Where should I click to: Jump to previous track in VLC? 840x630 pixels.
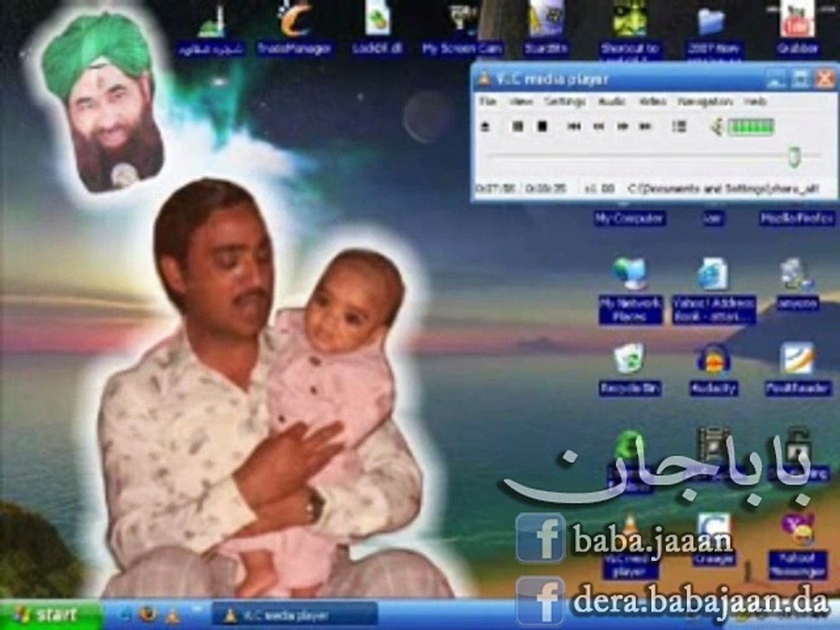coord(574,126)
